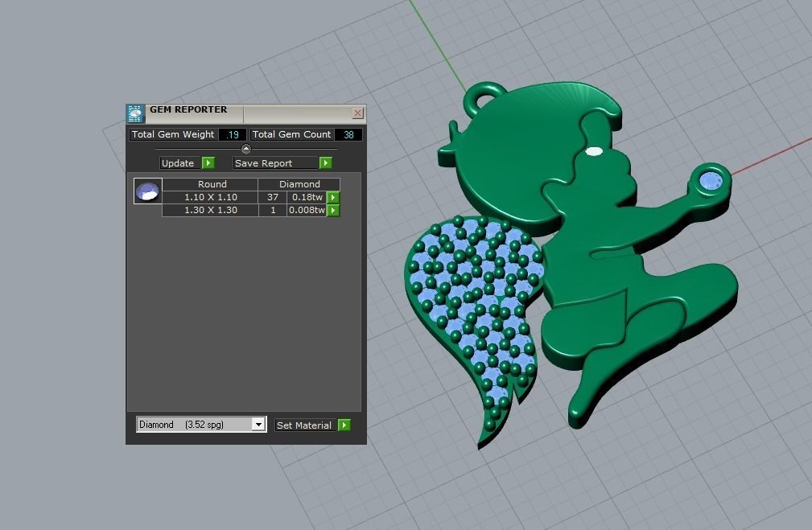
Task: Select the Total Gem Weight value .19
Action: tap(232, 134)
